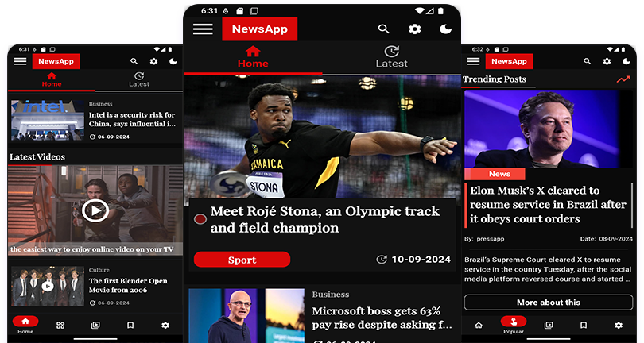This screenshot has width=644, height=343.
Task: Open The first Blender Open Movie article
Action: coord(128,286)
